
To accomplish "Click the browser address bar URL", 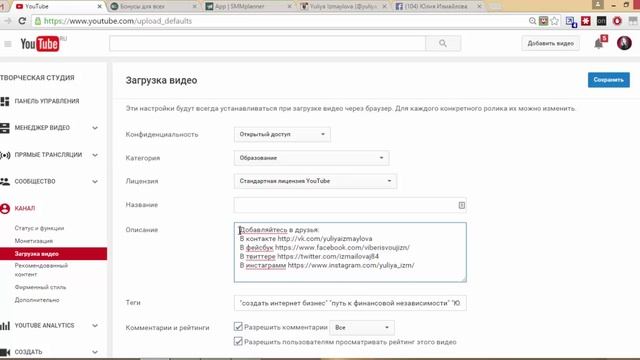I will (x=118, y=21).
